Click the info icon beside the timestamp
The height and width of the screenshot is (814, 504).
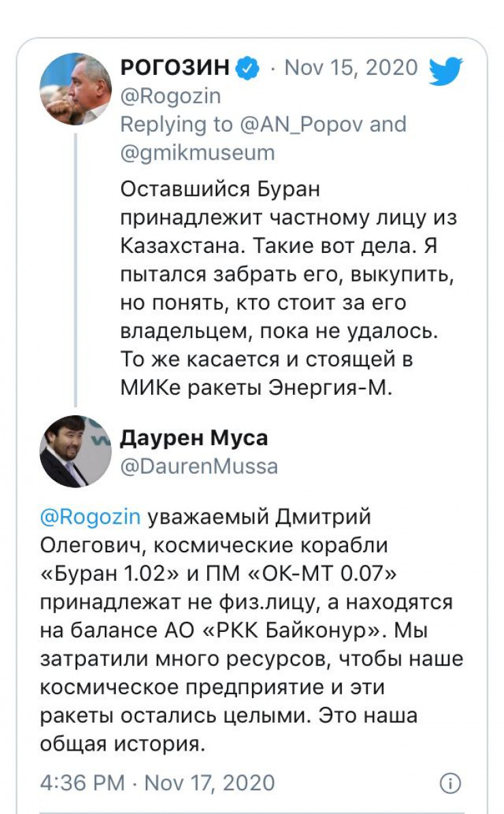tap(450, 783)
